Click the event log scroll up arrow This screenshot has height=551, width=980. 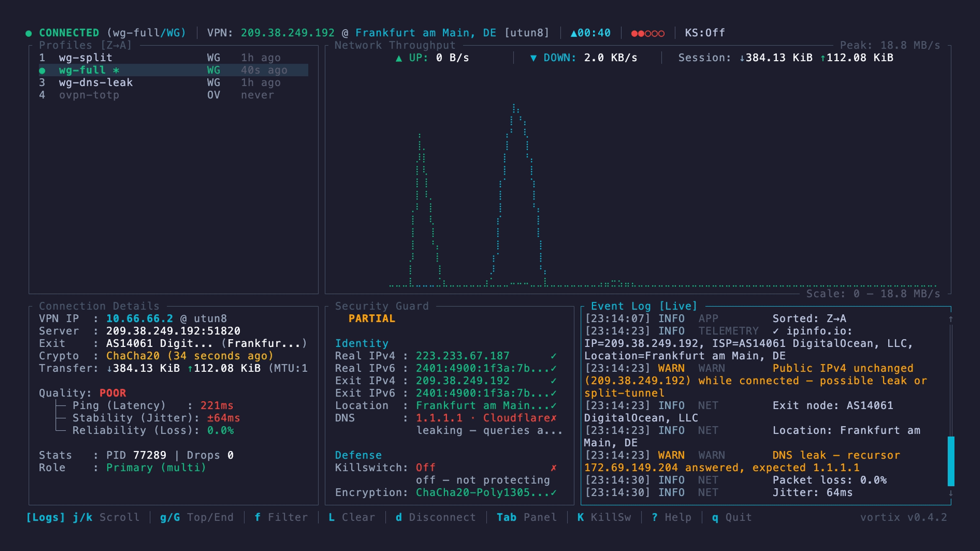(x=951, y=319)
